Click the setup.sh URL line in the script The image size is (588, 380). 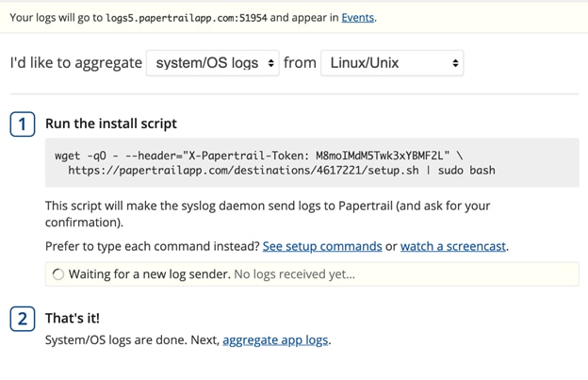coord(281,171)
